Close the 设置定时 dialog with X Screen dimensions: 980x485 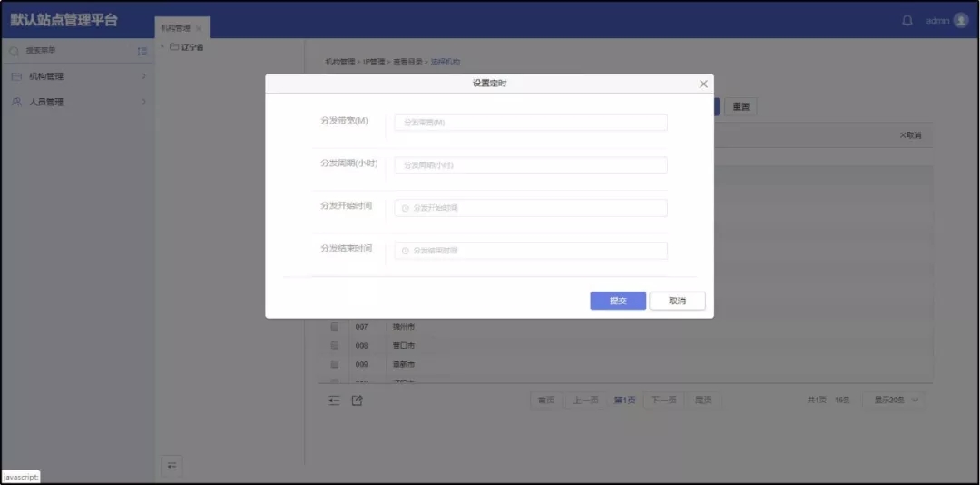click(x=703, y=84)
